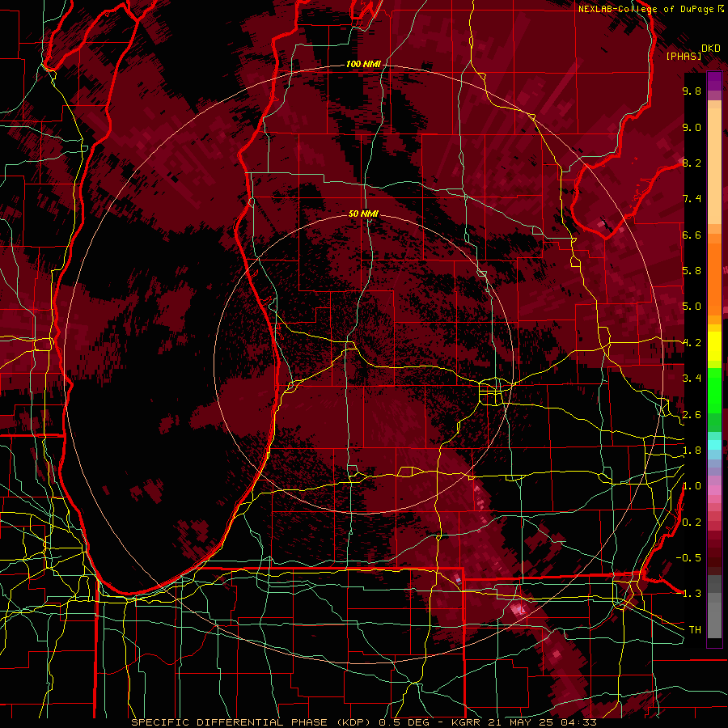Click the 1.8 scale value
Viewport: 728px width, 728px height.
[x=692, y=451]
